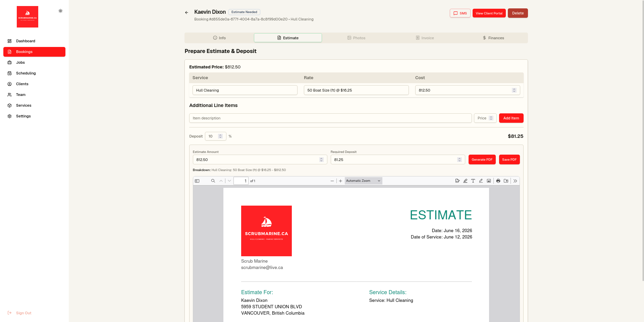Adjust the Deposit percentage stepper

220,136
